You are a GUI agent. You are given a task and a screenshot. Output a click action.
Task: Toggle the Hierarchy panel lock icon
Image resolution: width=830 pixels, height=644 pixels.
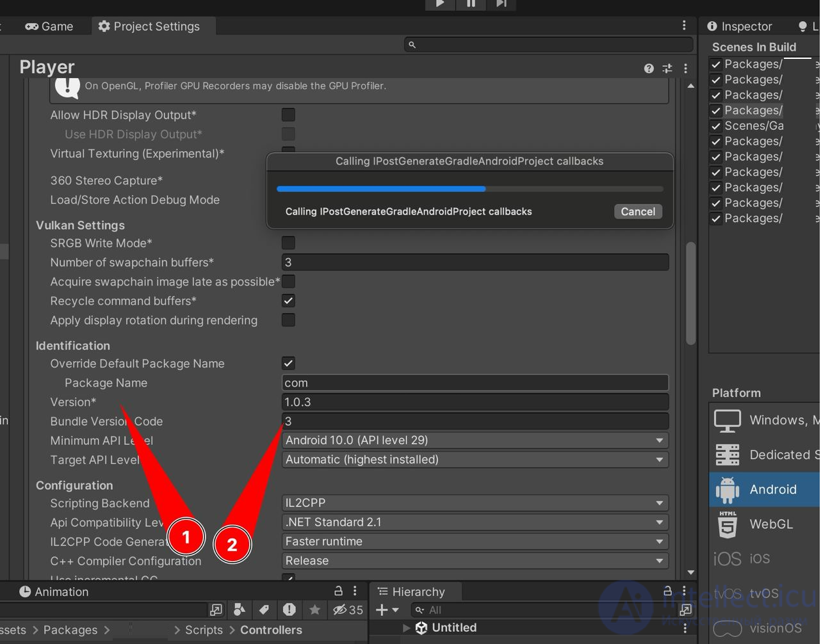click(667, 591)
